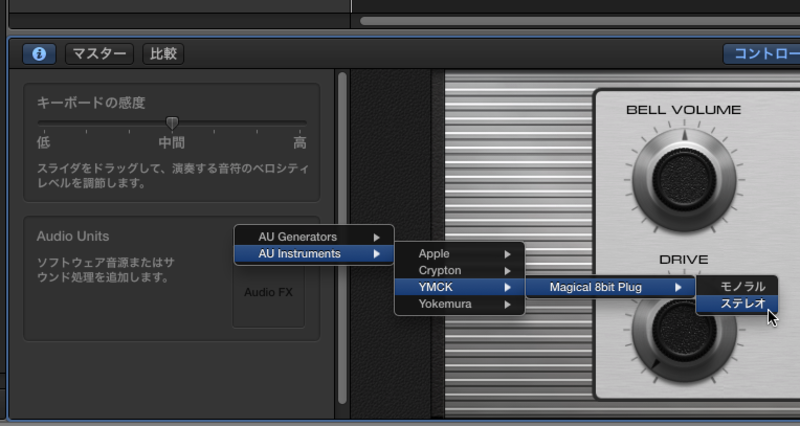
Task: Switch to the マスター view
Action: [x=99, y=54]
